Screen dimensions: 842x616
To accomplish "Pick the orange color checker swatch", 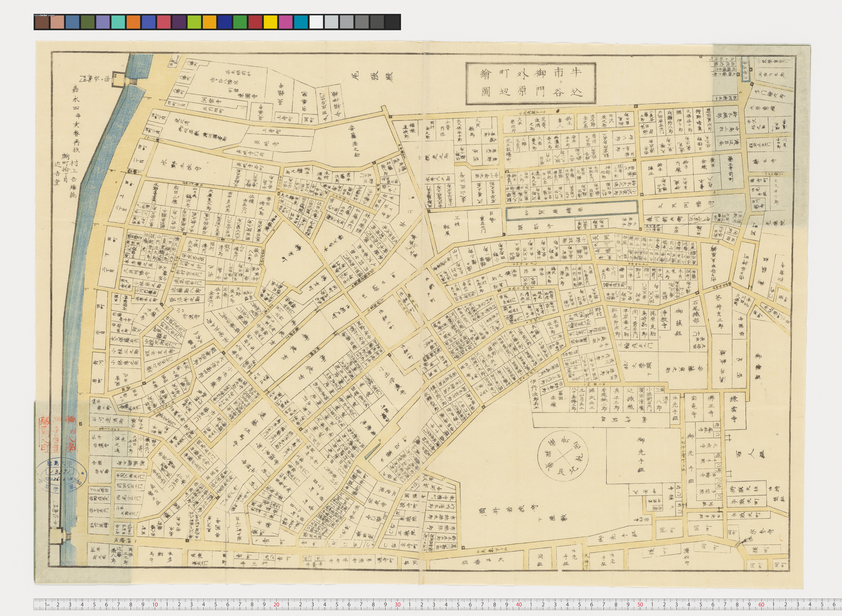I will pos(133,22).
